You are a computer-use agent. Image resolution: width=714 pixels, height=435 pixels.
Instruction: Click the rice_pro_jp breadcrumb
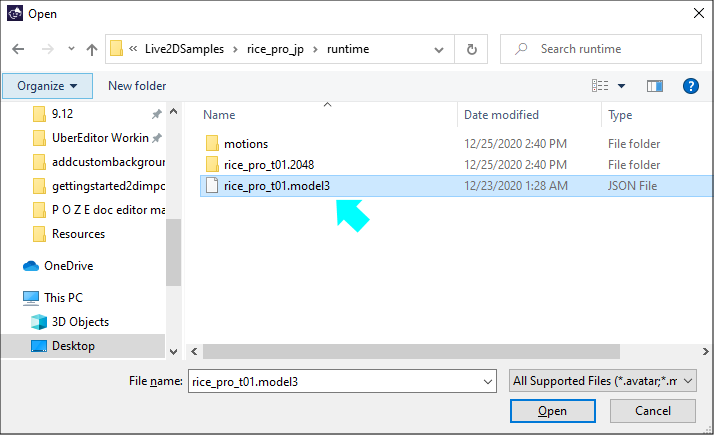[x=275, y=49]
